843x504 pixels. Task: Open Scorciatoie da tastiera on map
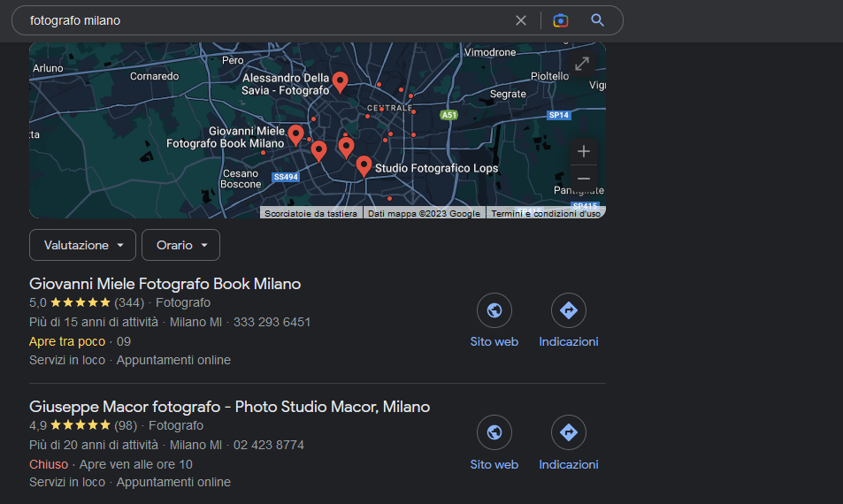310,213
